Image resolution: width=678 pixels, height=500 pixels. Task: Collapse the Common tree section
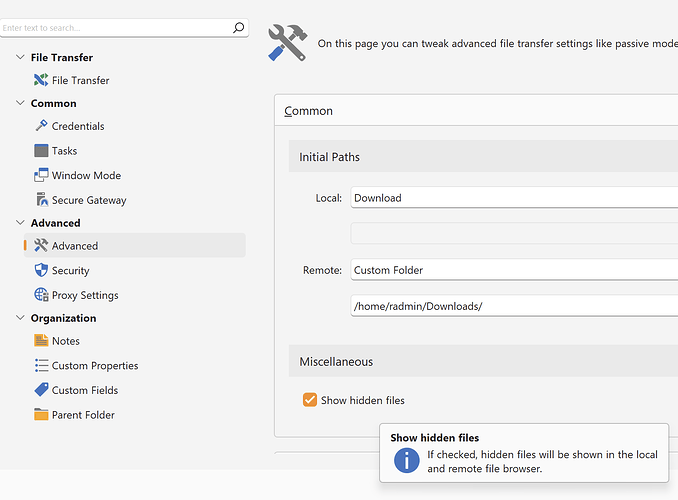(21, 103)
